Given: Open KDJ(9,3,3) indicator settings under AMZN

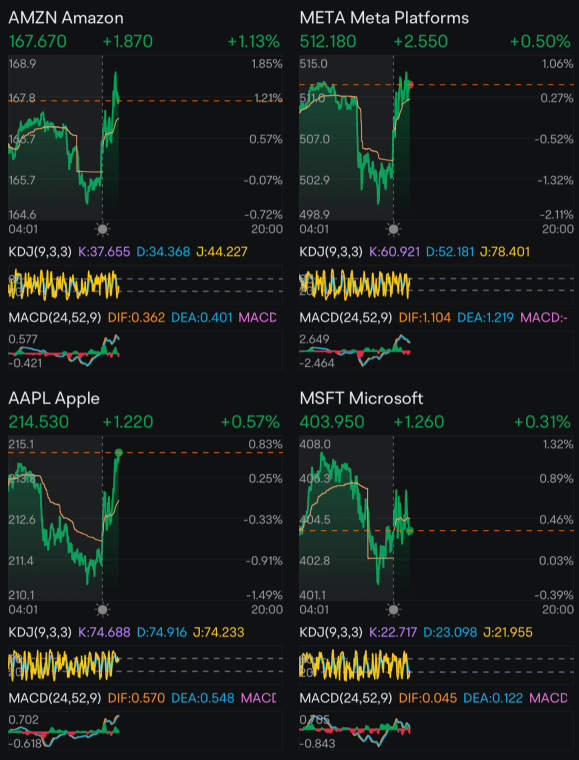Looking at the screenshot, I should point(40,252).
